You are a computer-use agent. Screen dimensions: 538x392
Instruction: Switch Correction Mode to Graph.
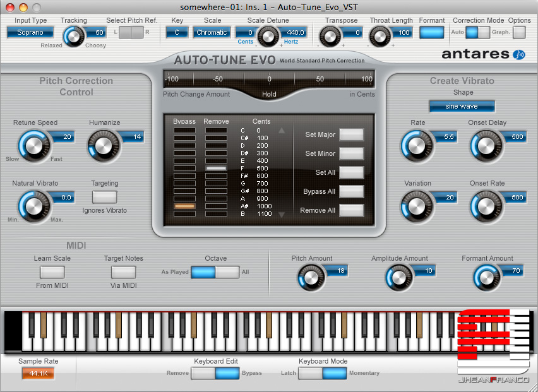tap(484, 33)
